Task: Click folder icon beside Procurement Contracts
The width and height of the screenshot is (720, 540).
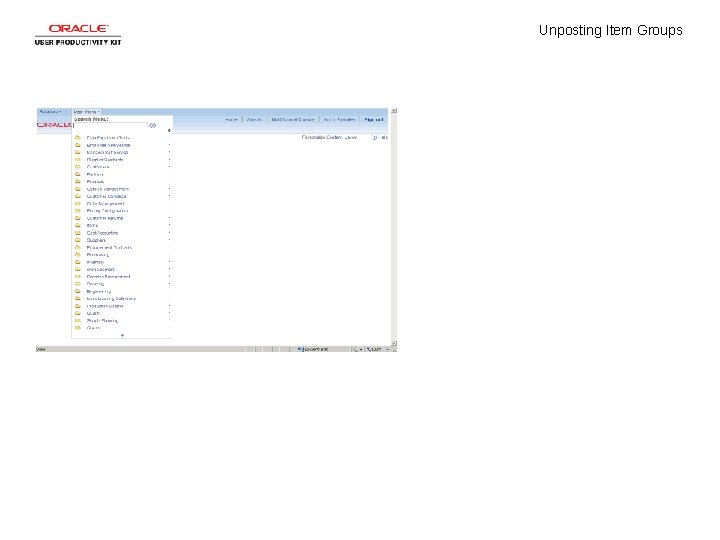Action: pyautogui.click(x=78, y=248)
